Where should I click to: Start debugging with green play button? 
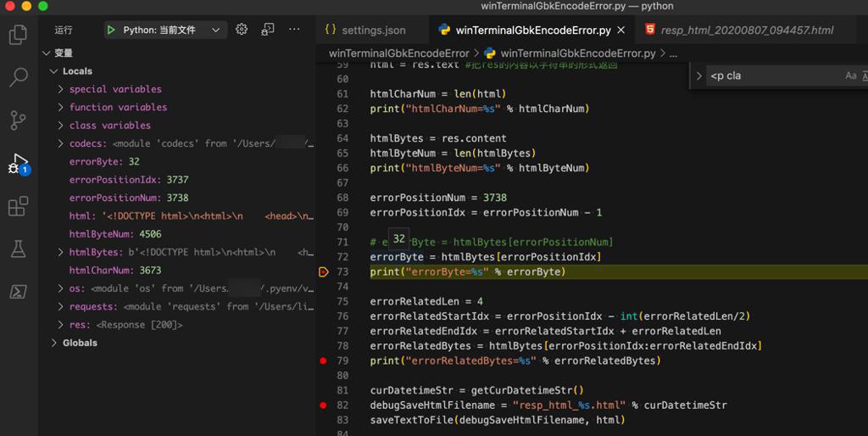111,30
